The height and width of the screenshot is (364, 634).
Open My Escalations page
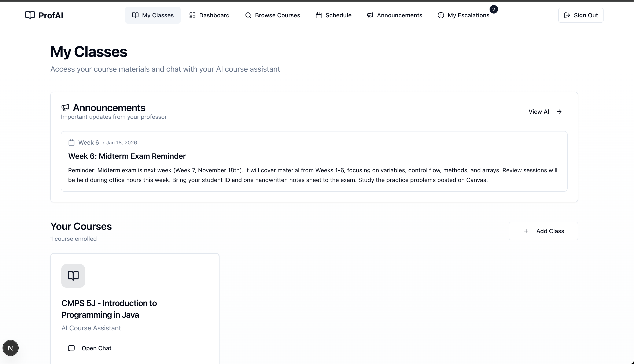coord(463,15)
